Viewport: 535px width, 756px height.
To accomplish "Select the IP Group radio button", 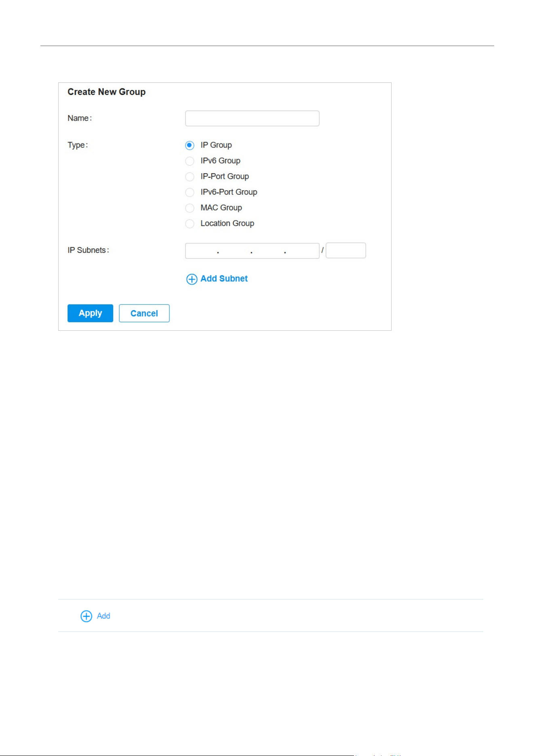I will [x=190, y=145].
